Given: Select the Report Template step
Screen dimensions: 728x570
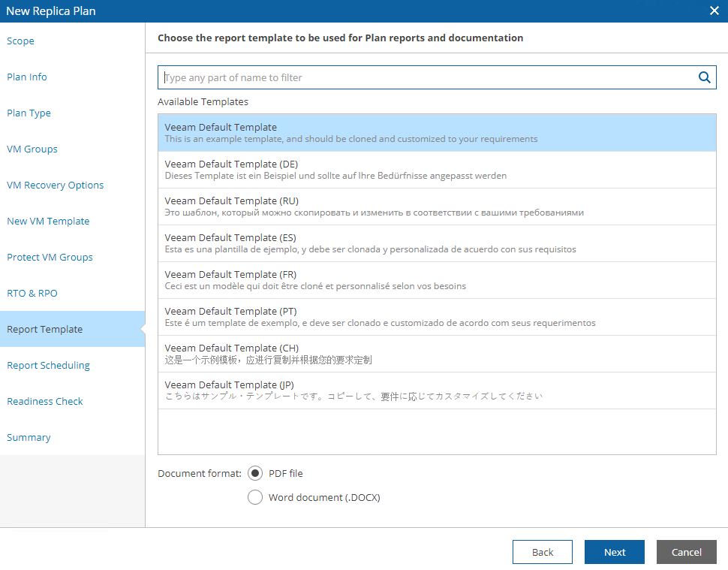Looking at the screenshot, I should pyautogui.click(x=73, y=329).
